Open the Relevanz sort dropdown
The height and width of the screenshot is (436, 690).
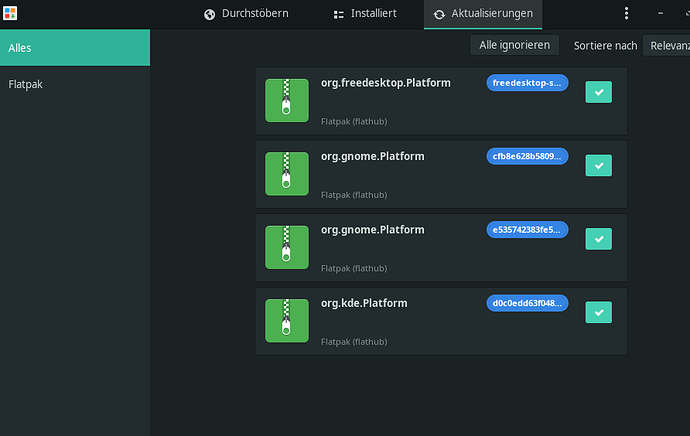[x=667, y=45]
